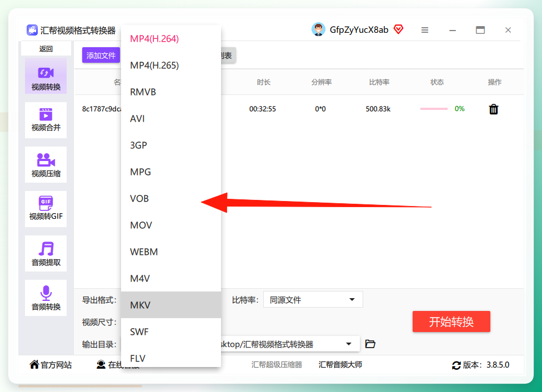Browse the output folder with folder icon
This screenshot has height=392, width=542.
[x=370, y=344]
